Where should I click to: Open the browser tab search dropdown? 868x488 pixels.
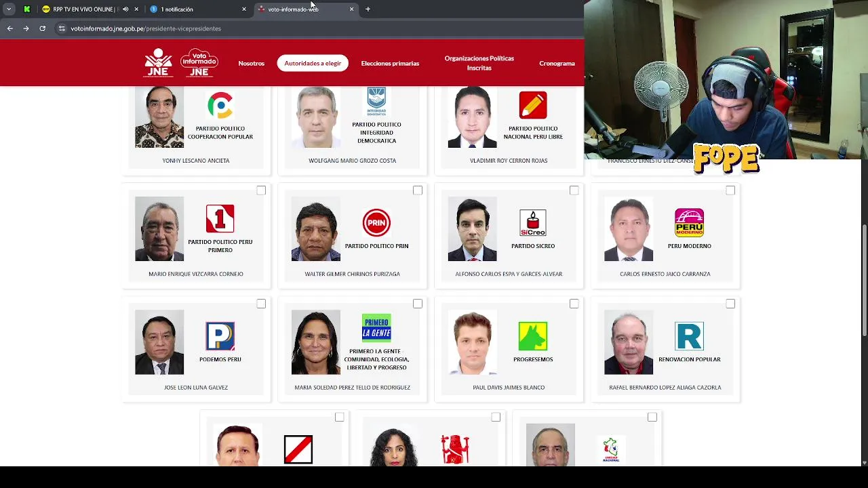[x=9, y=9]
